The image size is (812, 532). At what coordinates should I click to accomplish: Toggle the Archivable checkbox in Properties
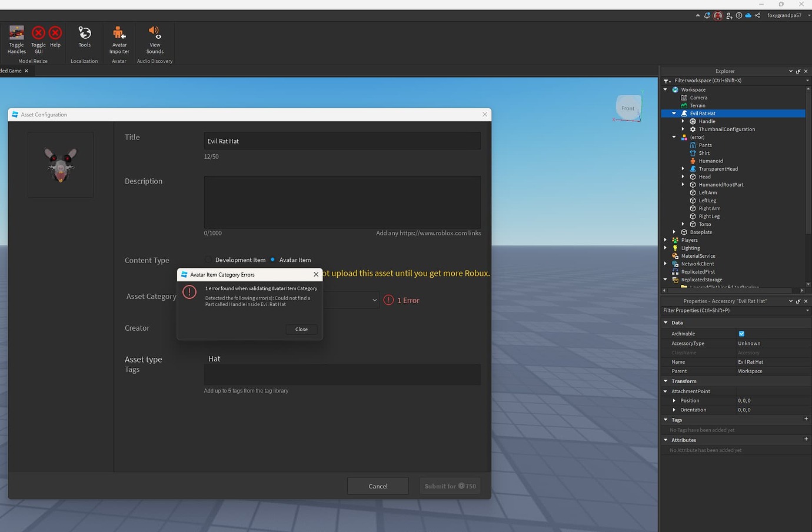741,334
